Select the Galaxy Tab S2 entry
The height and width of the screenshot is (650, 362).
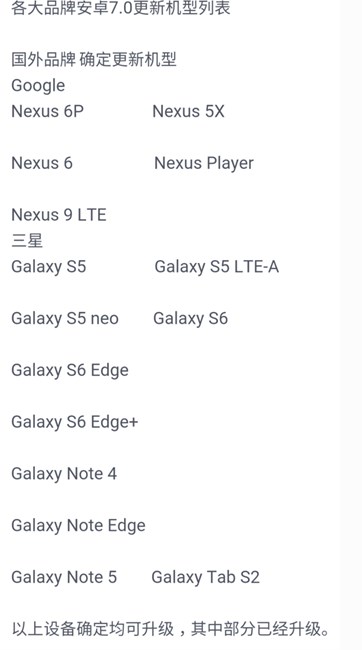point(206,577)
